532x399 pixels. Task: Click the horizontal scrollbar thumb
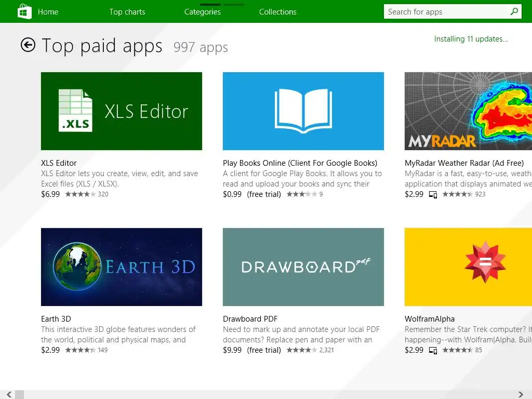[19, 394]
